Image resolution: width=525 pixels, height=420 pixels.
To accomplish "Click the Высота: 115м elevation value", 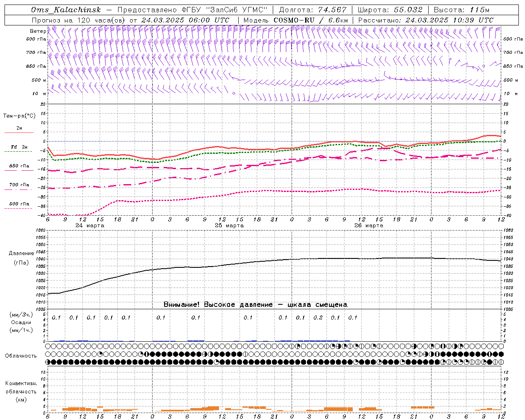I will click(461, 10).
